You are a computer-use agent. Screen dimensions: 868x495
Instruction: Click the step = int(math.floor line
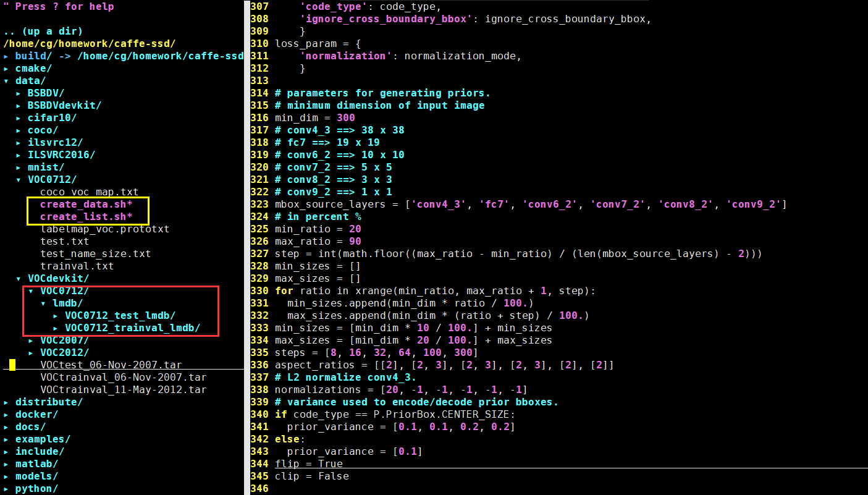(x=518, y=254)
